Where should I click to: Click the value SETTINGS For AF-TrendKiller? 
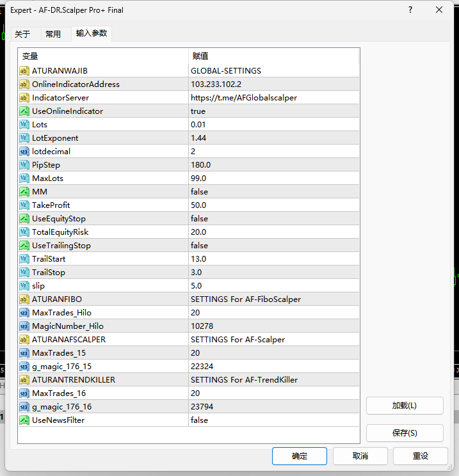pos(245,380)
